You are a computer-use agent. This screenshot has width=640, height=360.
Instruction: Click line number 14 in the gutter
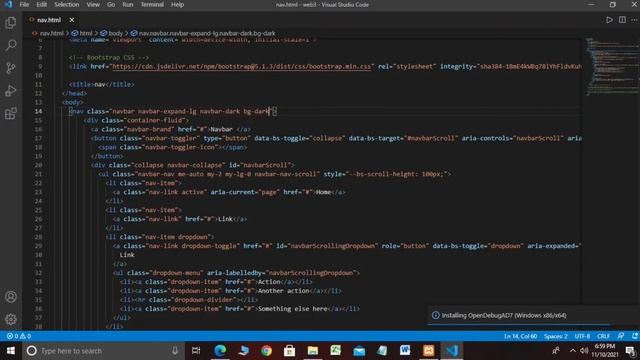pos(38,111)
